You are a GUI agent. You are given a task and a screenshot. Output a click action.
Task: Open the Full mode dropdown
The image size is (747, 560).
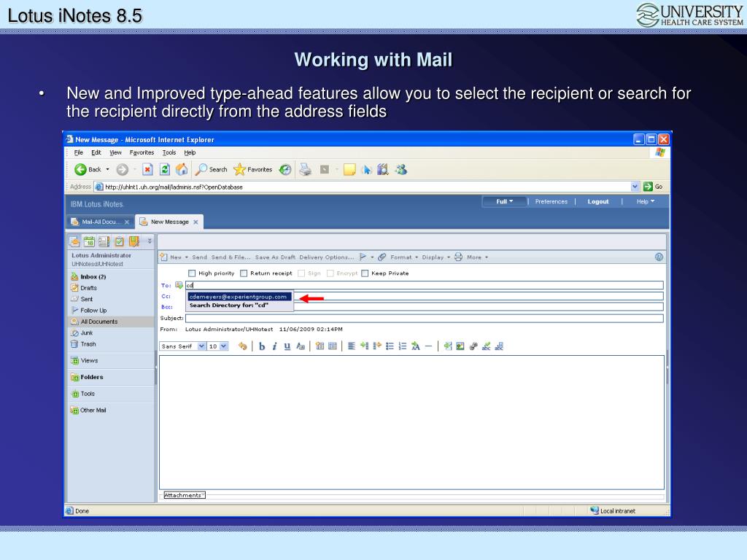pos(505,201)
